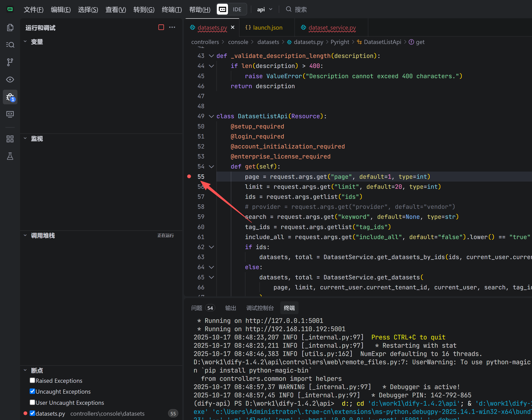The image size is (532, 420).
Task: Open Source Control branch icon
Action: [x=10, y=62]
